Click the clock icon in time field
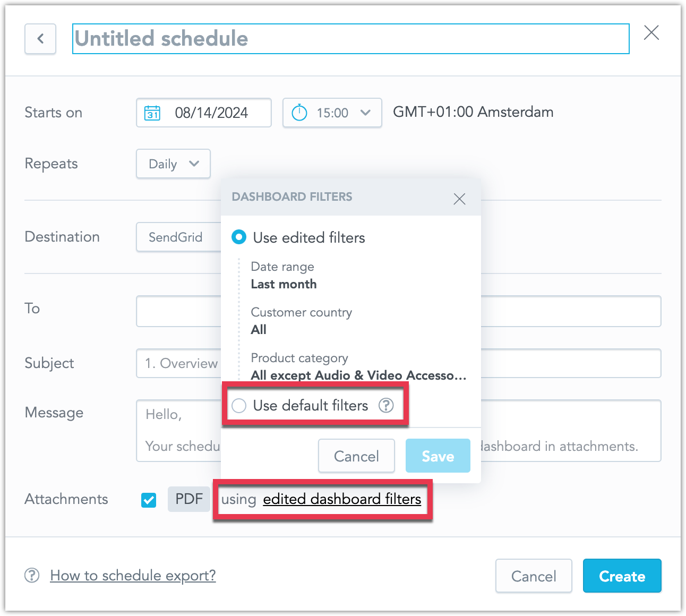 (x=299, y=113)
